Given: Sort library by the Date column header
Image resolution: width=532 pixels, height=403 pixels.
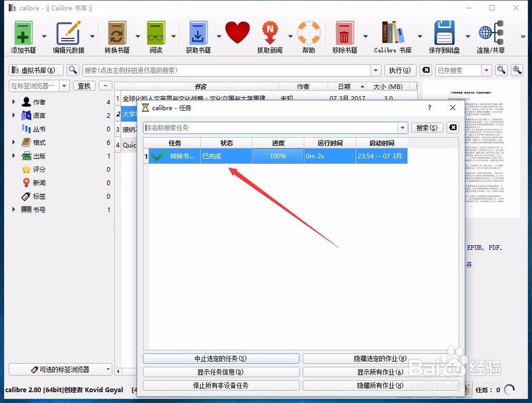Looking at the screenshot, I should [347, 87].
